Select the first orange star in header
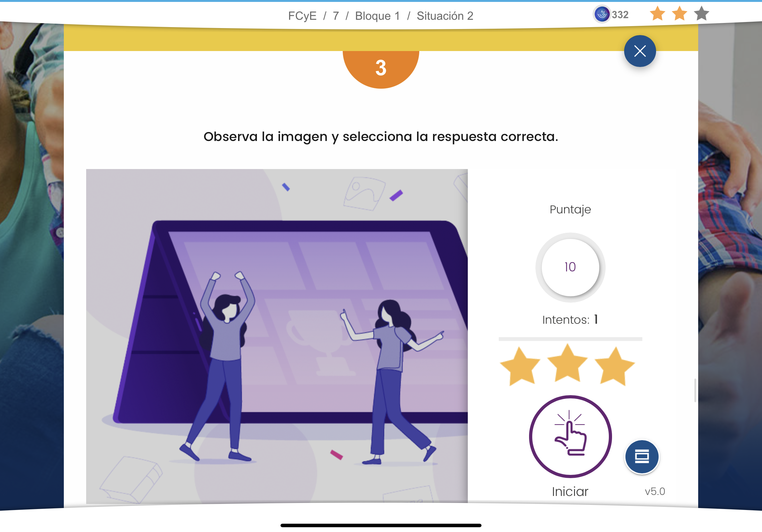 point(657,14)
